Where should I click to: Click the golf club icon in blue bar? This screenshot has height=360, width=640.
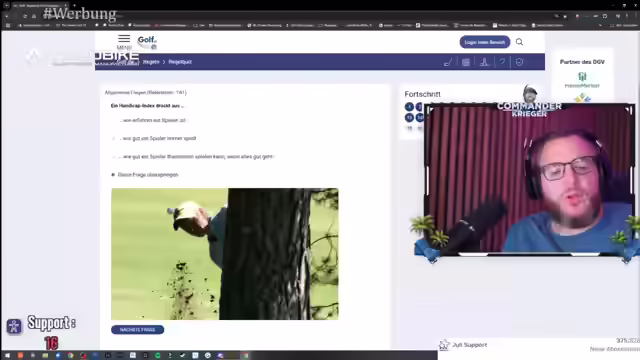pyautogui.click(x=448, y=62)
